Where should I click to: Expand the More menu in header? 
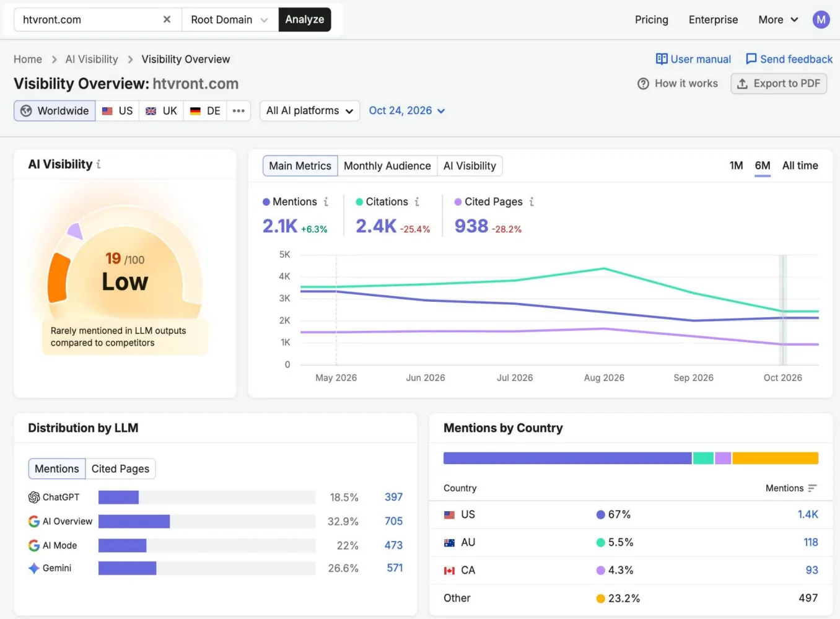point(778,20)
